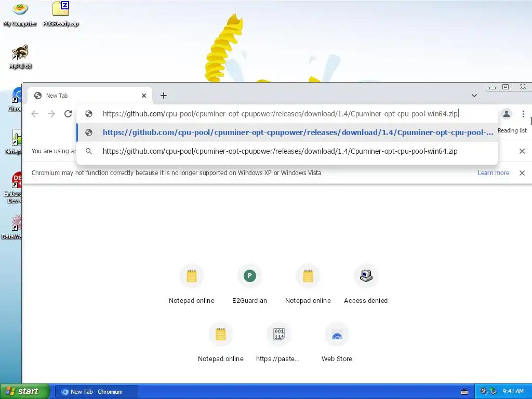Open the first Notepad online shortcut

(192, 284)
